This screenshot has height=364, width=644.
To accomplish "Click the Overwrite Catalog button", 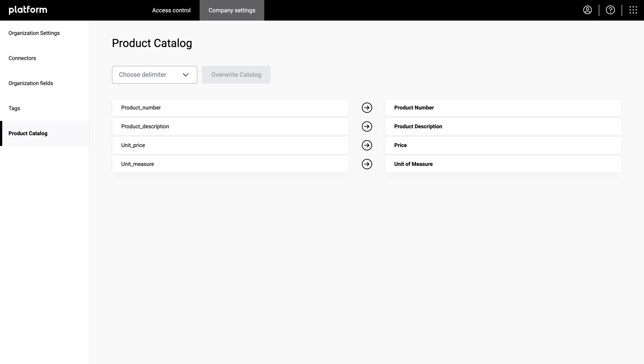I will coord(236,75).
